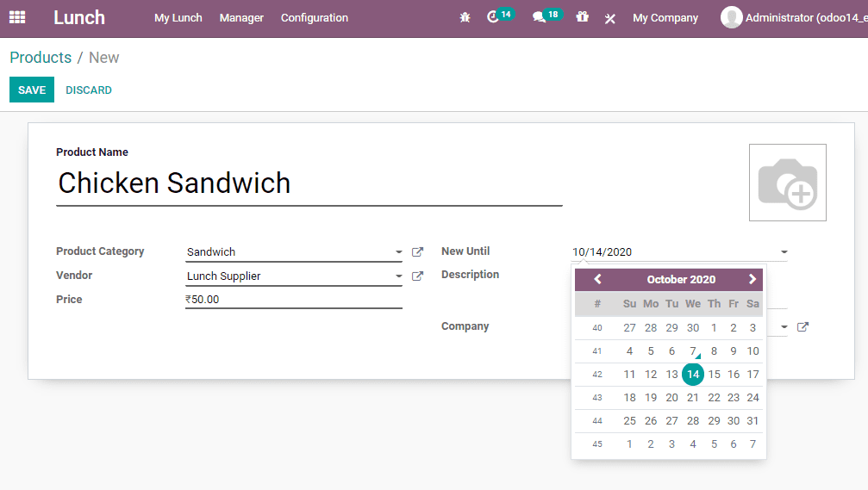Open My Lunch menu
The image size is (868, 490).
click(x=178, y=18)
